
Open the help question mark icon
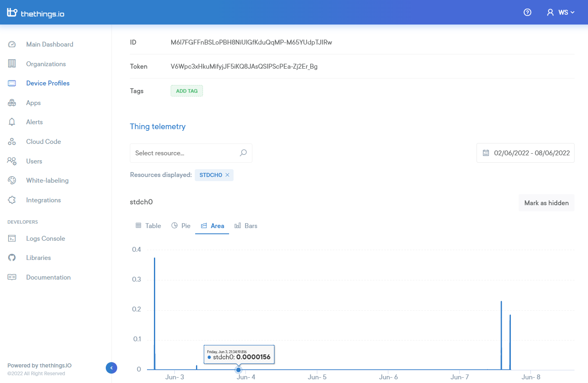pyautogui.click(x=528, y=12)
